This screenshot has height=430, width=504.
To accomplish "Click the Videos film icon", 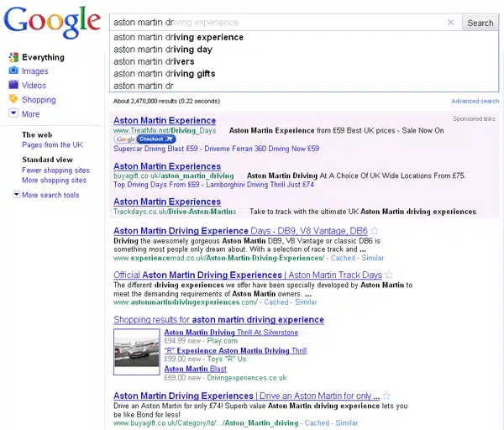I will point(13,85).
